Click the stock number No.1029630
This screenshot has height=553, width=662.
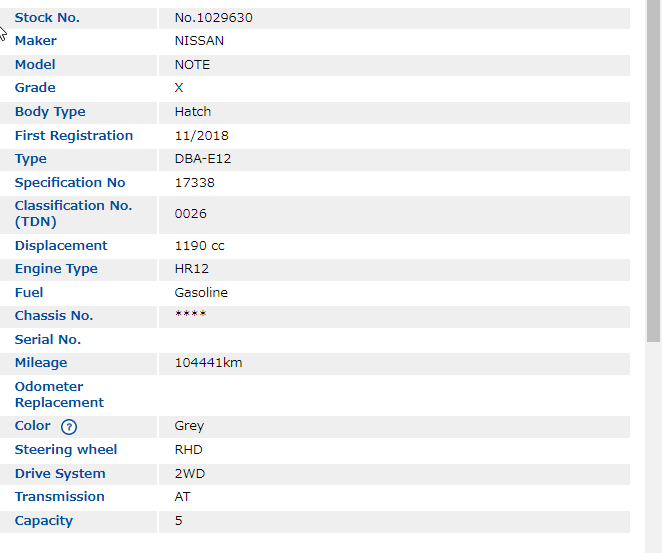point(212,18)
